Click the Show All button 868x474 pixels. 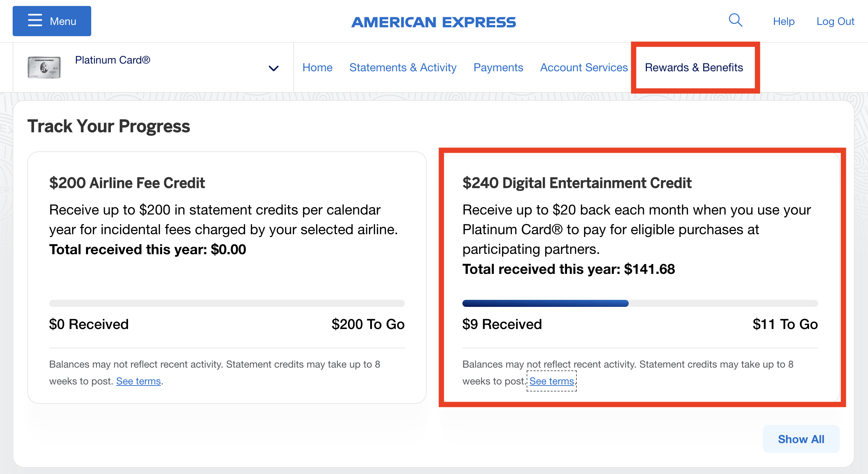tap(801, 439)
